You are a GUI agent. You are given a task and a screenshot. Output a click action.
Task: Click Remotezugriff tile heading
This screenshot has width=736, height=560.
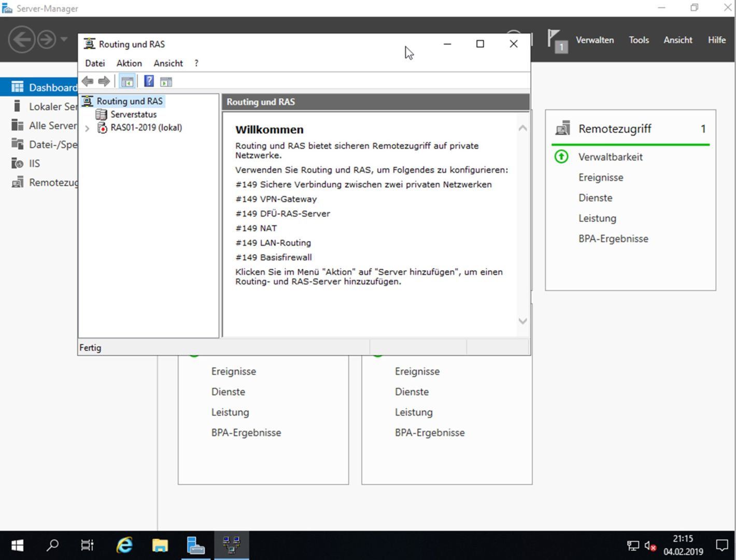tap(615, 129)
